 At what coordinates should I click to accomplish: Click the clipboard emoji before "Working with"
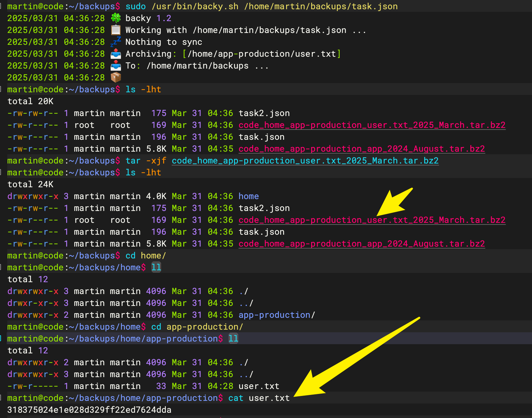click(116, 30)
